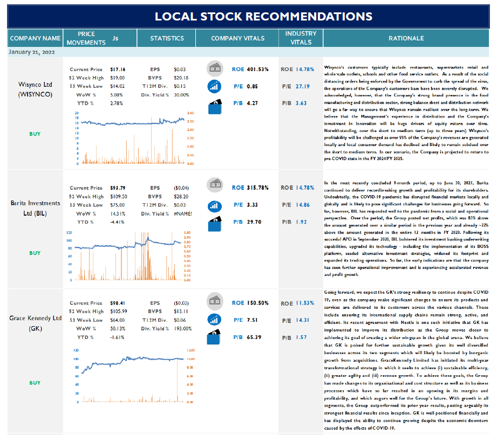This screenshot has height=435, width=504.
Task: Click Barita EPS value ($0.04)
Action: coord(181,188)
